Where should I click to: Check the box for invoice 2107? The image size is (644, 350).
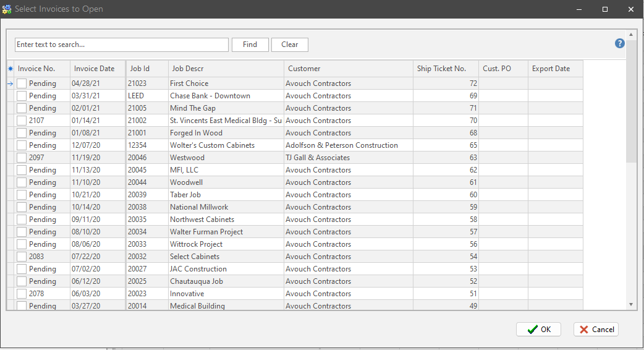pos(22,121)
